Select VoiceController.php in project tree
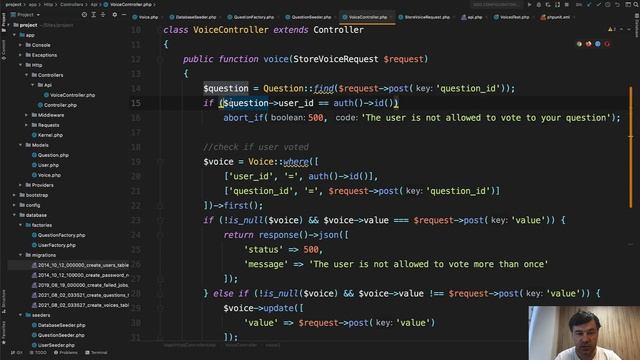The height and width of the screenshot is (360, 640). click(x=69, y=95)
